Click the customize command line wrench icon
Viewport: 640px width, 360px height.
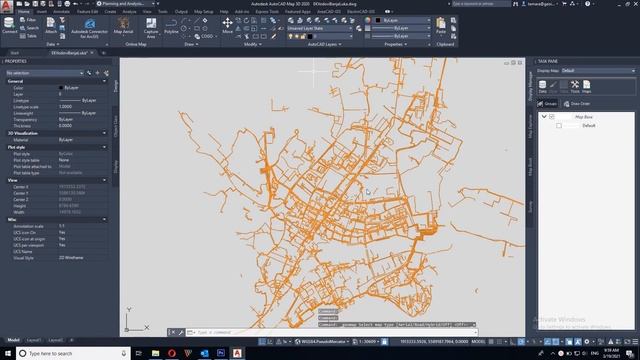pyautogui.click(x=181, y=332)
